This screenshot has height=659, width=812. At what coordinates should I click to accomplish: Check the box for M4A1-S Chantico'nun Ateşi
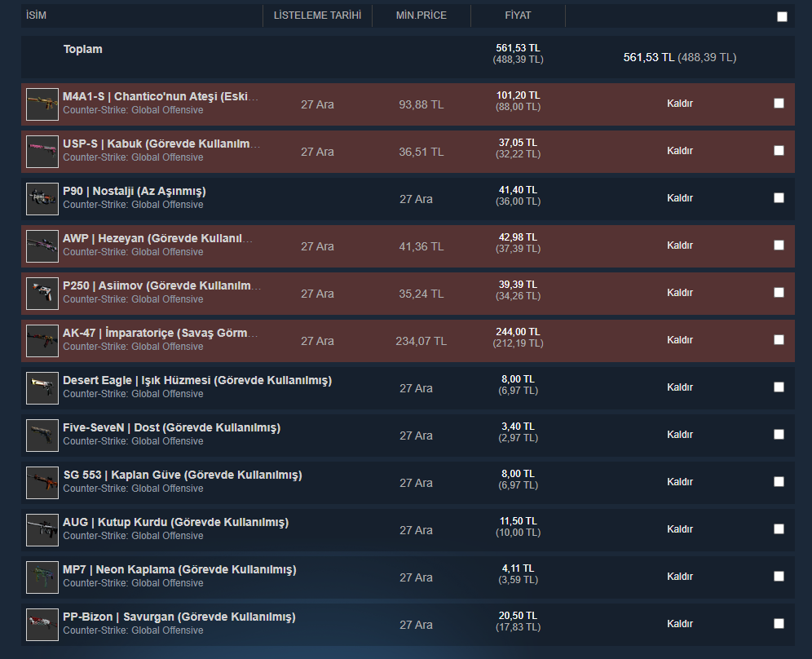click(779, 103)
